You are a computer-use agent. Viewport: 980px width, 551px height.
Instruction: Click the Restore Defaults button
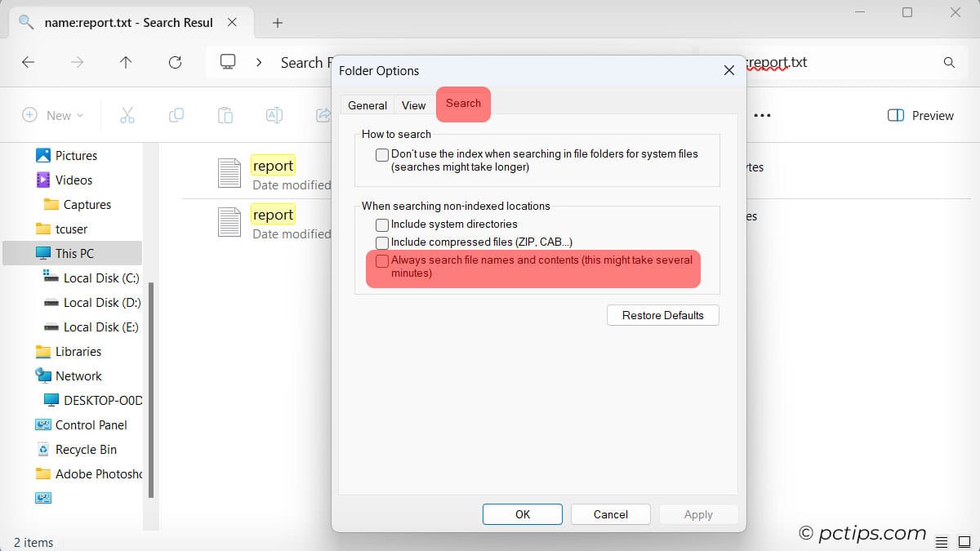(662, 315)
